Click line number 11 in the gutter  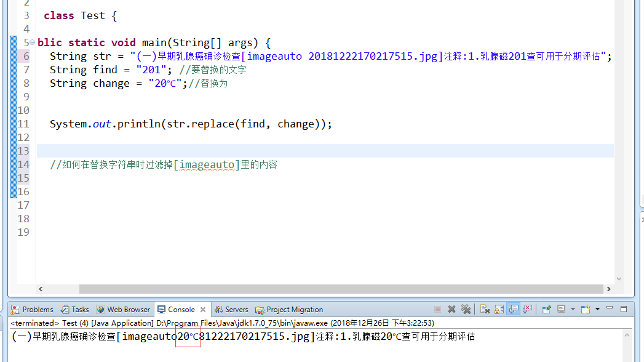coord(23,124)
